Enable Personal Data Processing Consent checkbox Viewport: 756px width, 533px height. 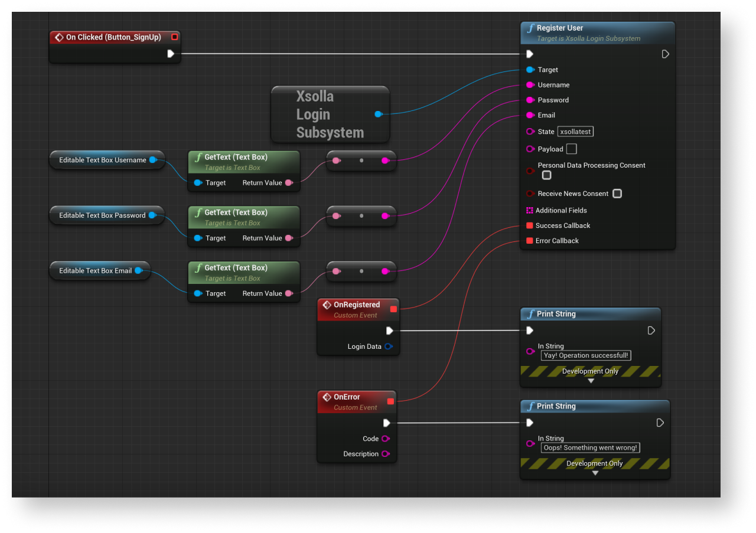546,175
